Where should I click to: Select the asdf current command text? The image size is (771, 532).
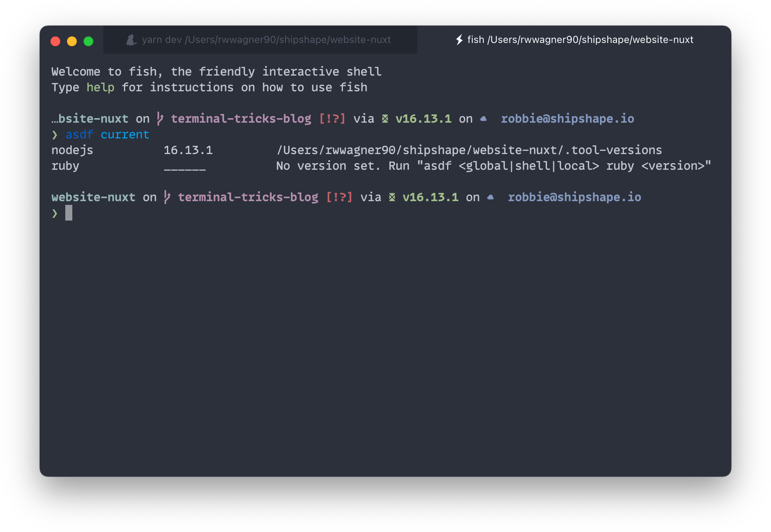pos(107,134)
